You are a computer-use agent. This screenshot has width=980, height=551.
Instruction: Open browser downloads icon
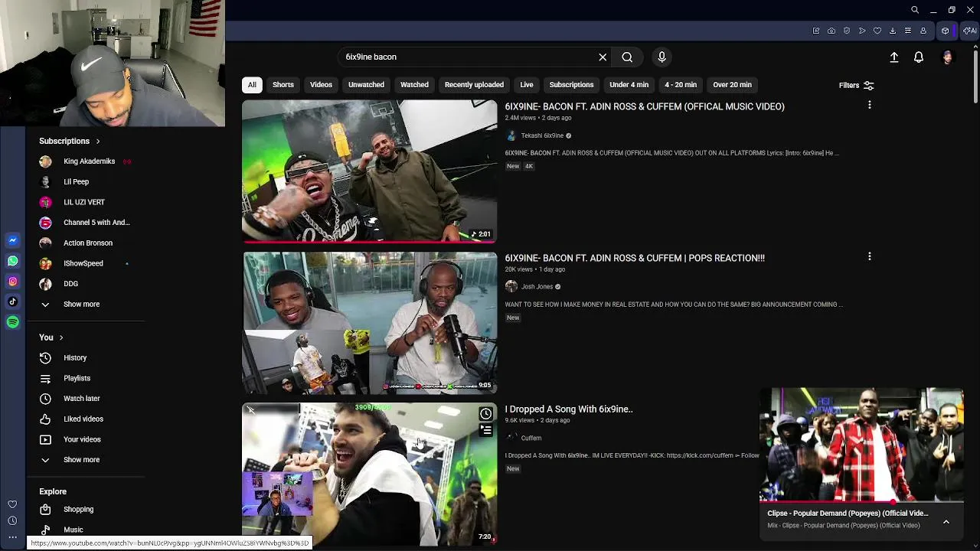(x=893, y=31)
